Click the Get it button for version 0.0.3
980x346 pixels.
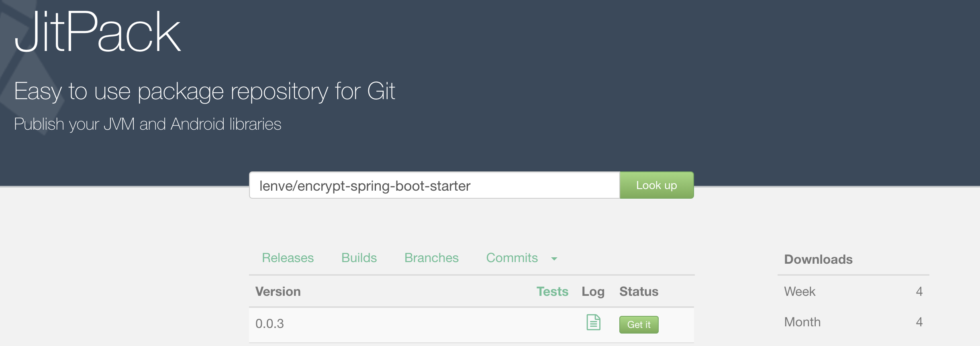pyautogui.click(x=639, y=324)
